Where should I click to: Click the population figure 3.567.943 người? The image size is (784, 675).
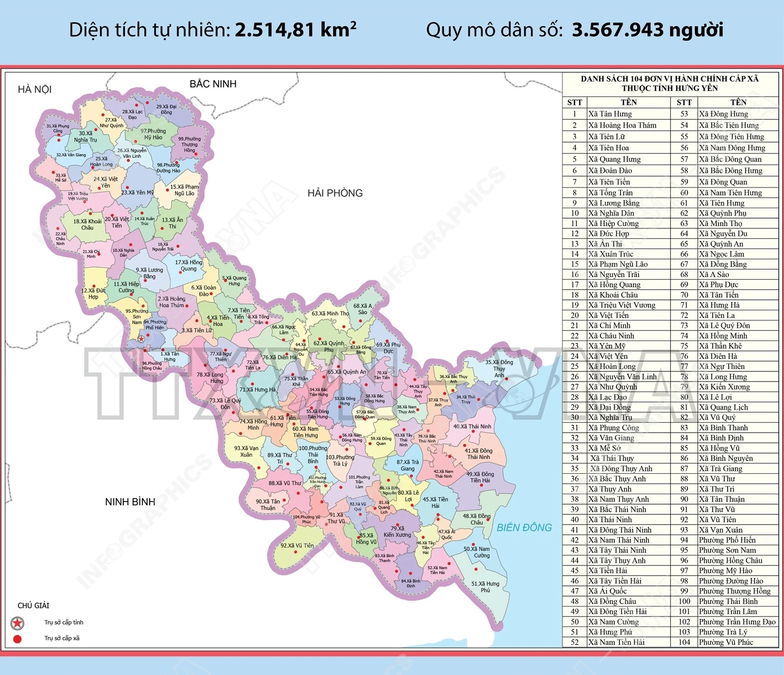point(647,30)
